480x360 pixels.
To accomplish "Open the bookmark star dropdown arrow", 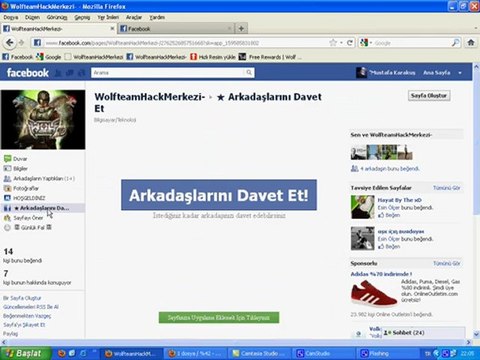I will tap(341, 43).
